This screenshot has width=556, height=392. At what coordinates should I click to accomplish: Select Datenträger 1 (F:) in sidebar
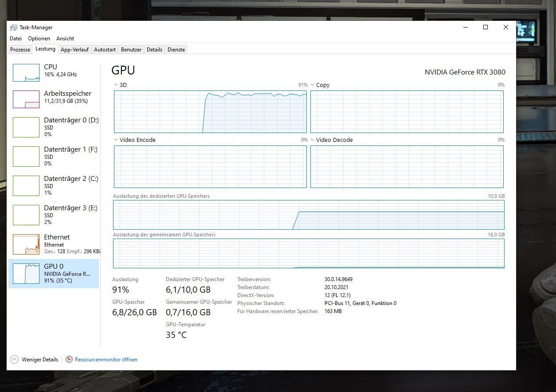pos(54,156)
